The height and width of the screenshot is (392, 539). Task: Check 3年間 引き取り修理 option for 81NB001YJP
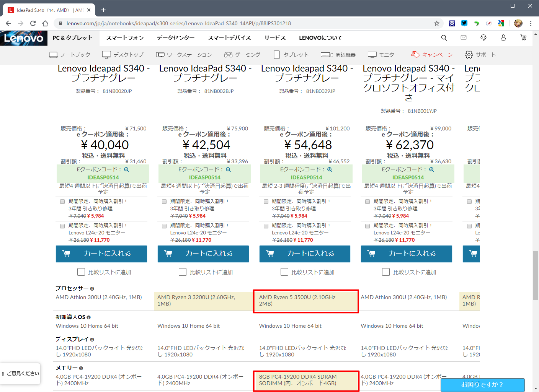pyautogui.click(x=367, y=202)
